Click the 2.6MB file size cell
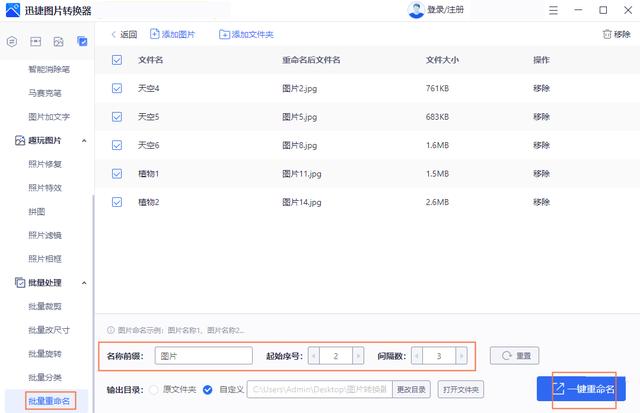The width and height of the screenshot is (640, 413). pyautogui.click(x=437, y=202)
